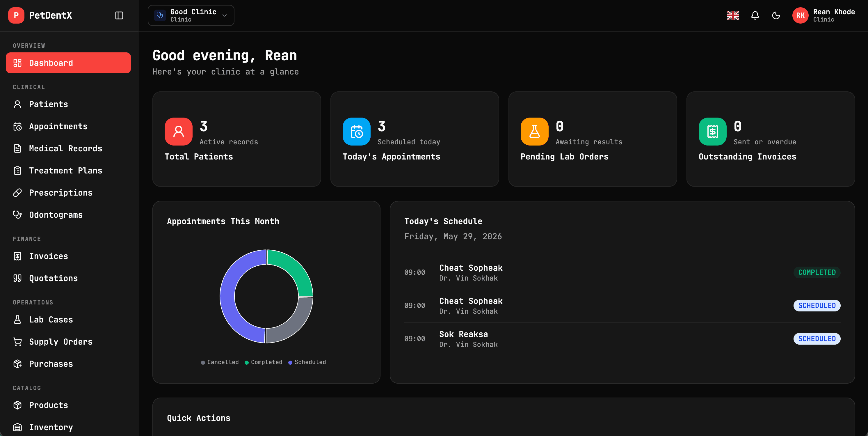Screen dimensions: 868x436
Task: Click the Supply Orders cart icon
Action: coord(17,342)
